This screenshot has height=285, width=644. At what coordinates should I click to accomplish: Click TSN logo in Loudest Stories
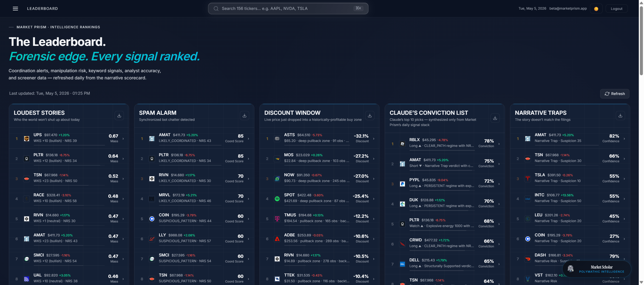pyautogui.click(x=27, y=179)
